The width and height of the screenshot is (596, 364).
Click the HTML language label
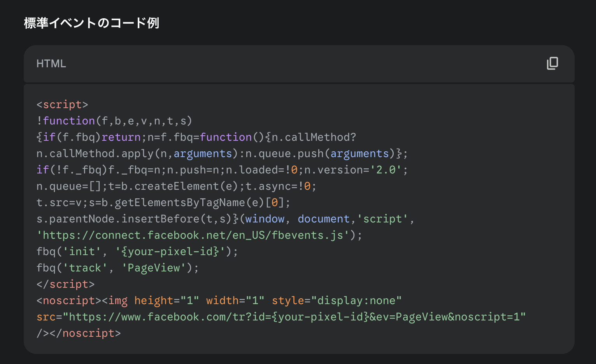(51, 64)
